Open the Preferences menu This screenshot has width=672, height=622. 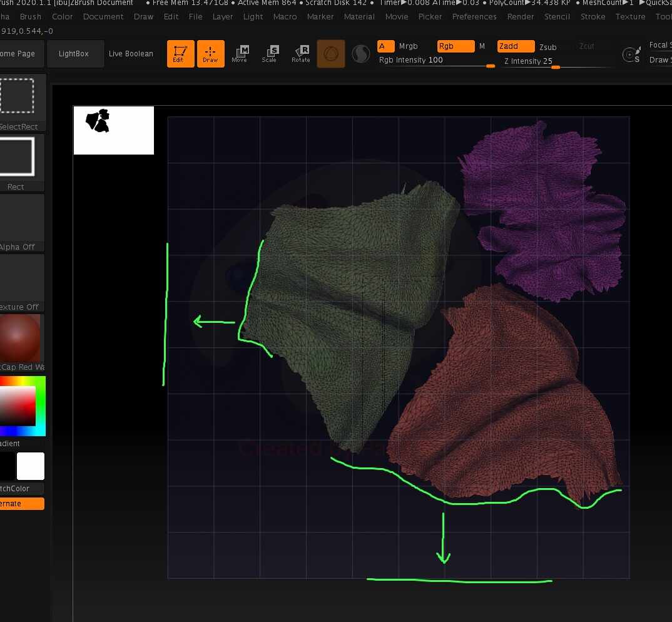(474, 17)
